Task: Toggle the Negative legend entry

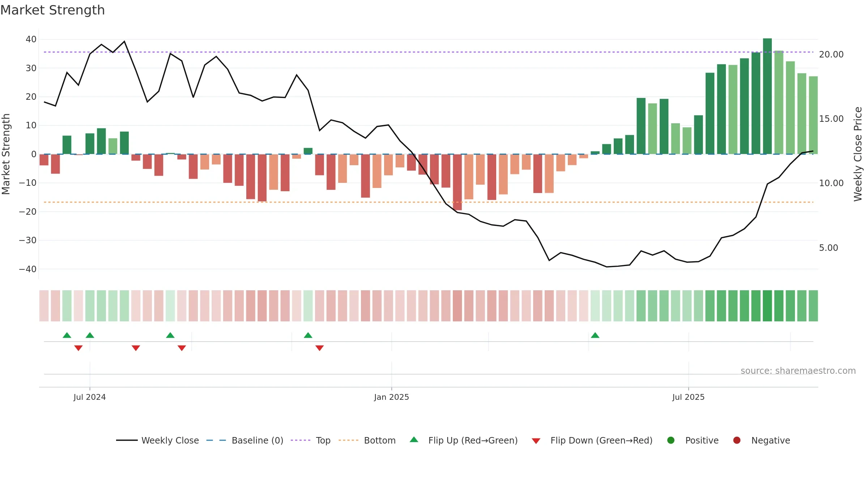Action: [x=761, y=440]
